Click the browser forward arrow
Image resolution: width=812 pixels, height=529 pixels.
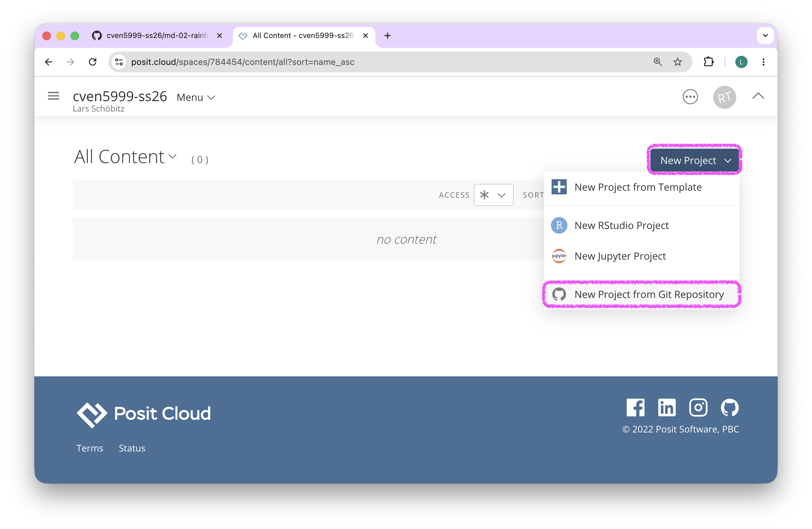70,62
